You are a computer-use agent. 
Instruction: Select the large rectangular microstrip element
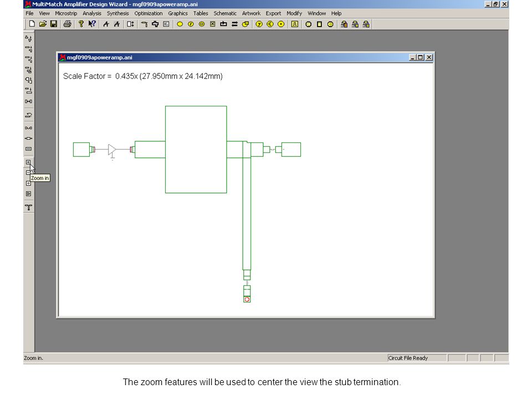click(x=196, y=150)
